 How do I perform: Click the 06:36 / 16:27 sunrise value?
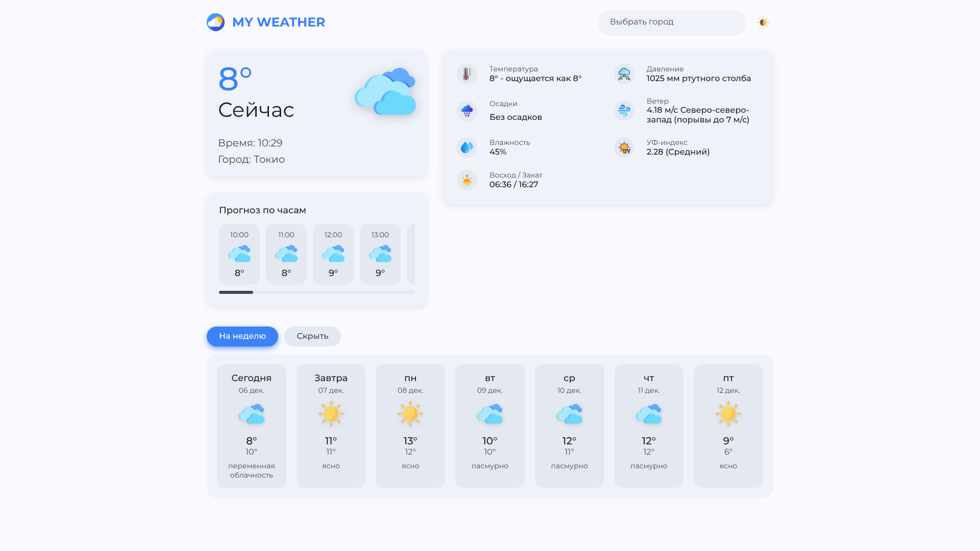tap(513, 185)
